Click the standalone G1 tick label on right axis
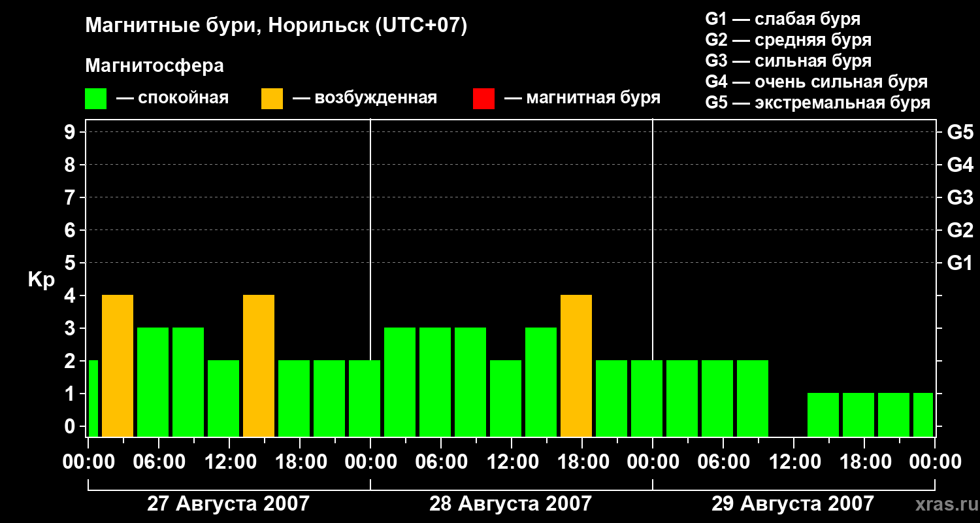Screen dimensions: 980x523 tap(960, 263)
